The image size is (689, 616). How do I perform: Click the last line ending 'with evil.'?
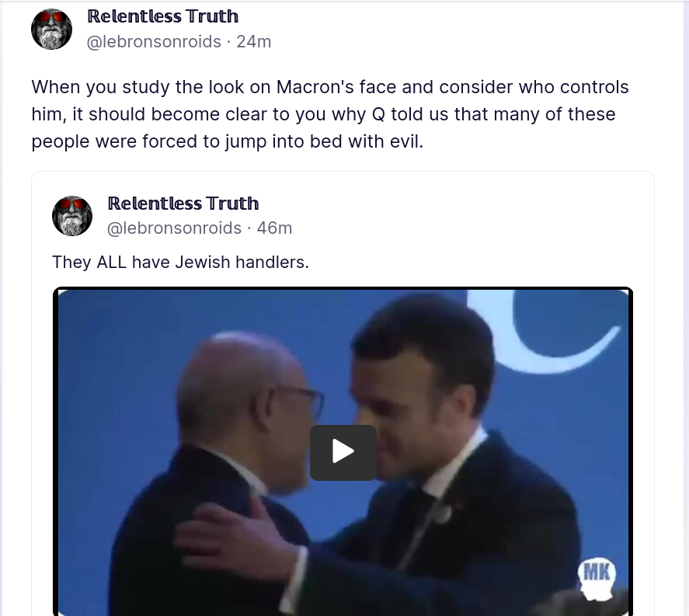point(227,141)
